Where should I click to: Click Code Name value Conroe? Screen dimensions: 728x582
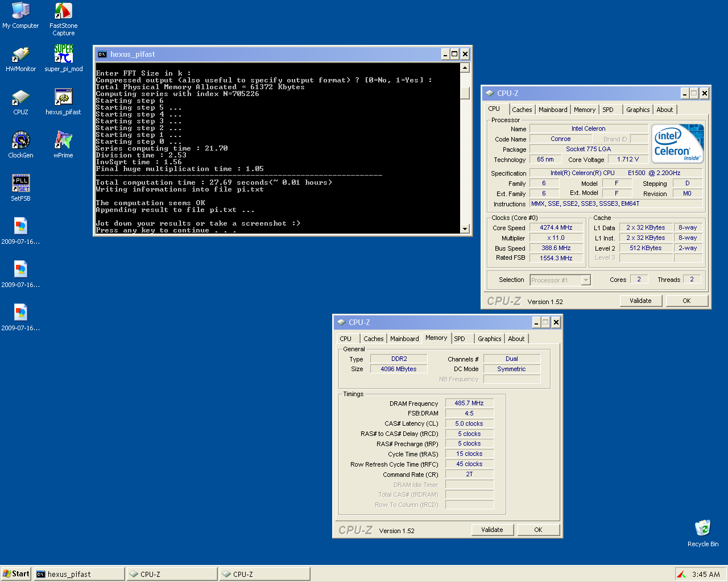coord(561,139)
